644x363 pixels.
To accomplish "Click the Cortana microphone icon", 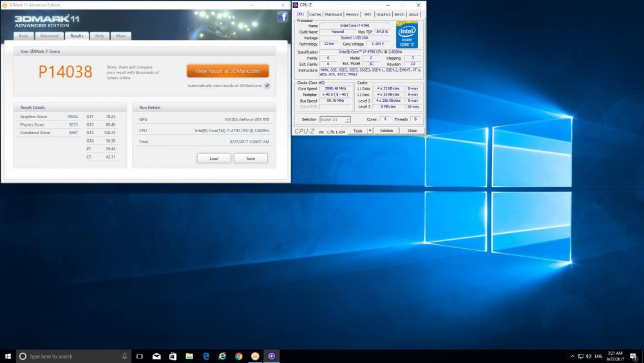I will click(x=124, y=356).
